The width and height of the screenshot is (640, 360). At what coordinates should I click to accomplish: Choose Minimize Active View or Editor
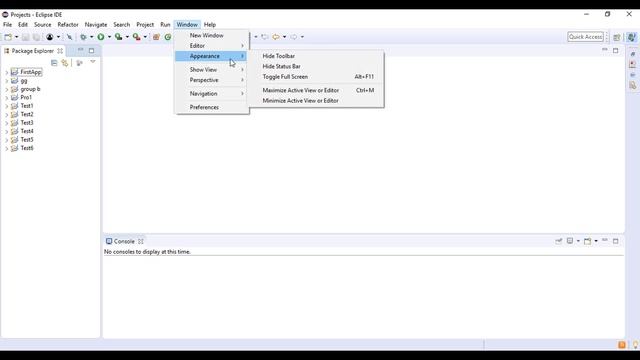pyautogui.click(x=317, y=100)
